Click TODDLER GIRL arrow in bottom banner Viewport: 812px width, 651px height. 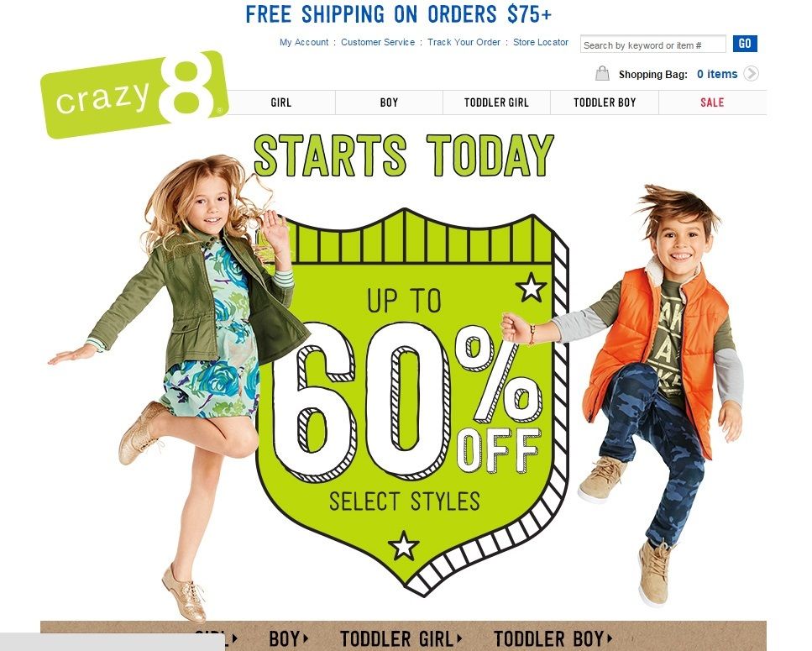tap(401, 638)
